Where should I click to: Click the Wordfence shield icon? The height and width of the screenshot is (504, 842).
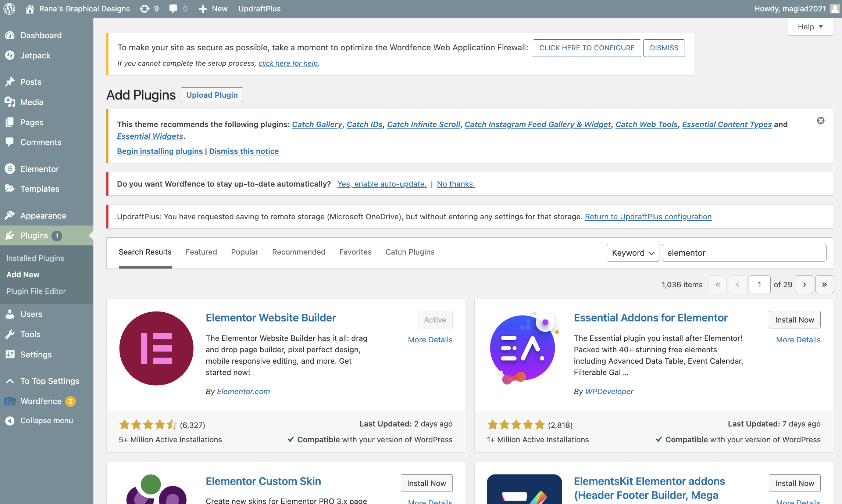(10, 401)
